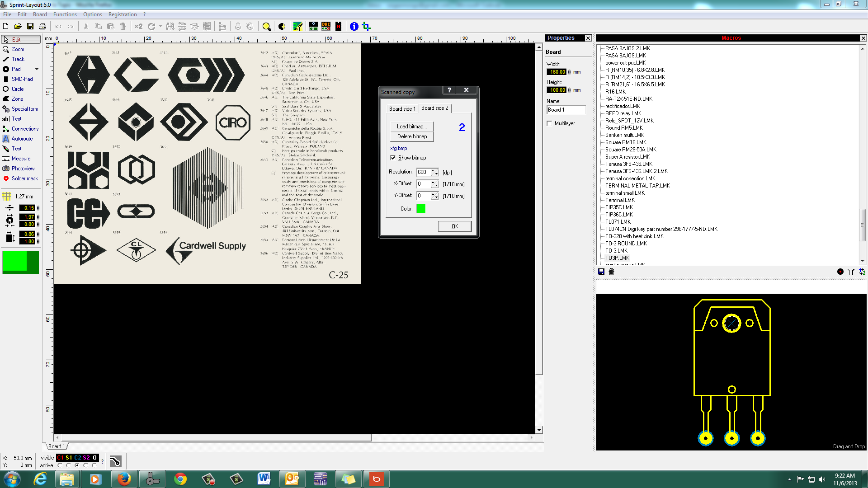Click the Print icon

click(42, 27)
